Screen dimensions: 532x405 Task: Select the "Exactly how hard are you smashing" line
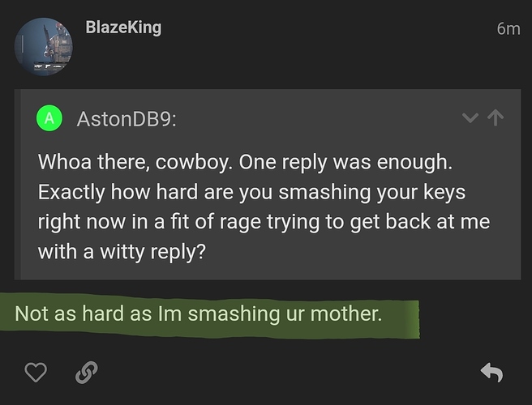[x=251, y=192]
